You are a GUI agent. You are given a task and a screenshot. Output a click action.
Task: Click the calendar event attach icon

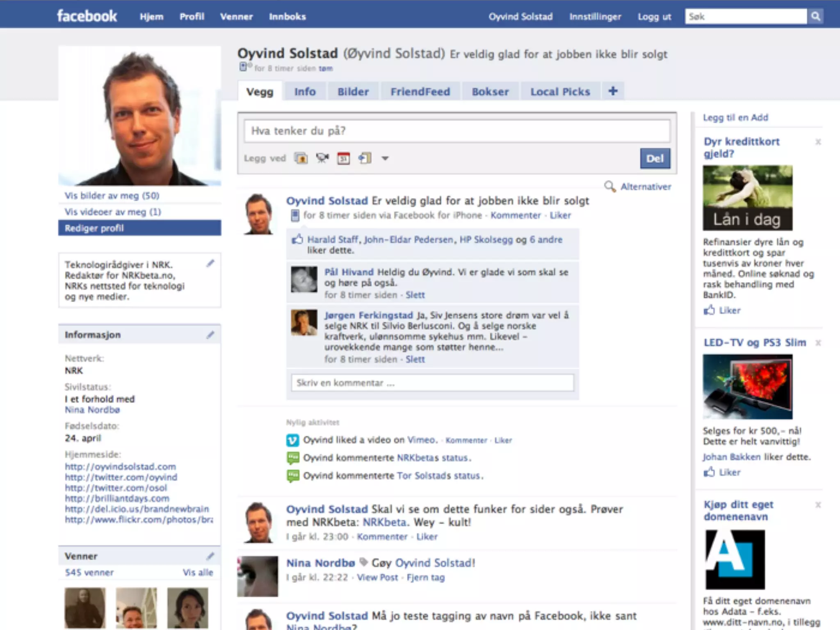tap(344, 158)
